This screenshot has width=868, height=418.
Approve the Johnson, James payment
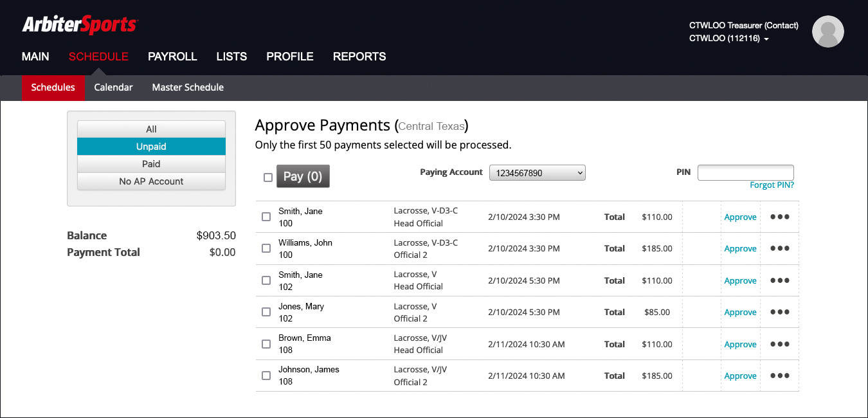pyautogui.click(x=740, y=376)
